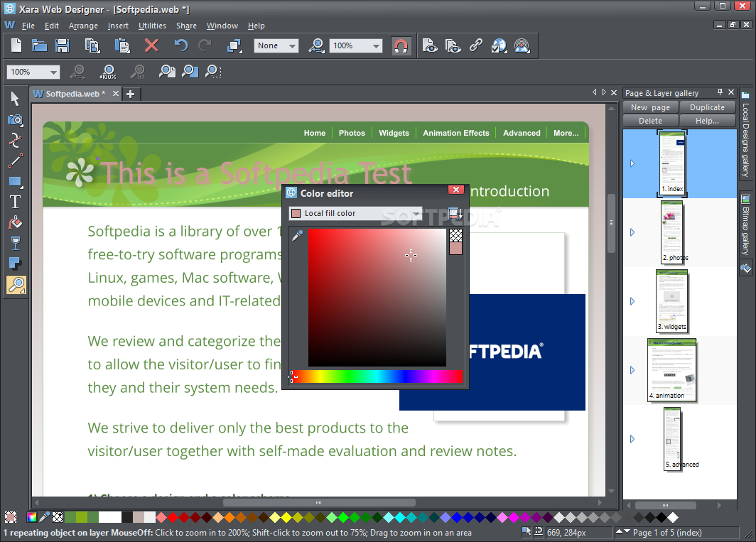Click the red Delete X icon
Screen dimensions: 756x542
coord(151,45)
